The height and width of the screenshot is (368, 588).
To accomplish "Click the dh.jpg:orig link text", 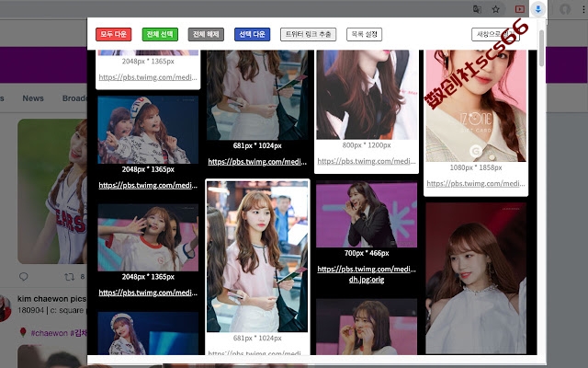I will point(367,280).
